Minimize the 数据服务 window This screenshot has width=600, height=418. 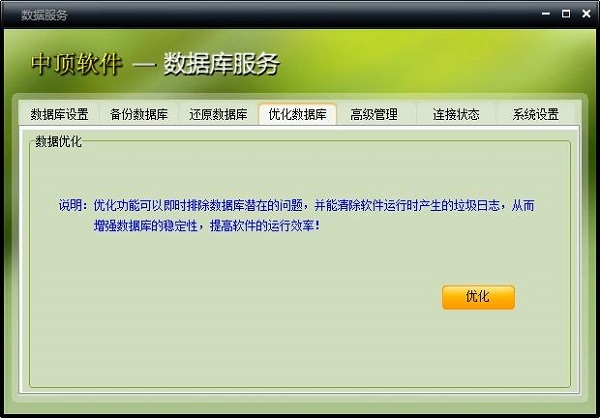[546, 14]
